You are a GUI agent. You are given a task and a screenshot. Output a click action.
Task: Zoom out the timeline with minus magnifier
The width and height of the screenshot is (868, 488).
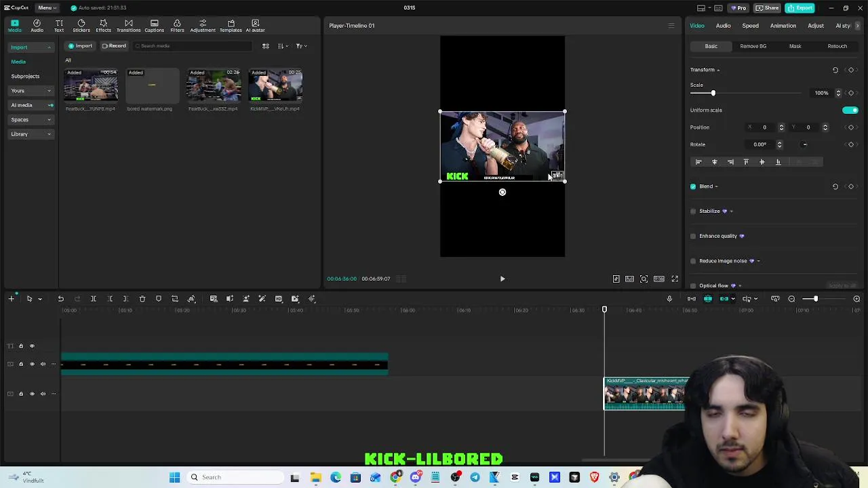point(791,299)
